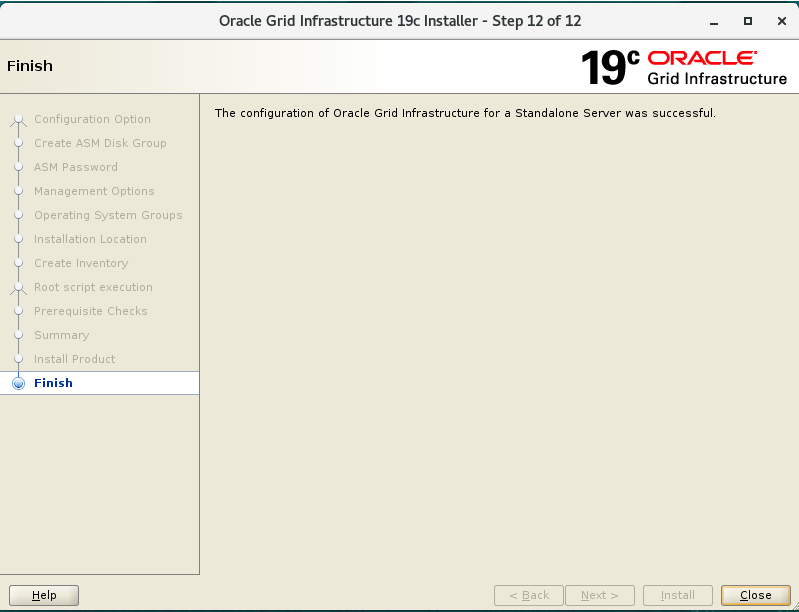
Task: Select the Management Options step
Action: (x=94, y=191)
